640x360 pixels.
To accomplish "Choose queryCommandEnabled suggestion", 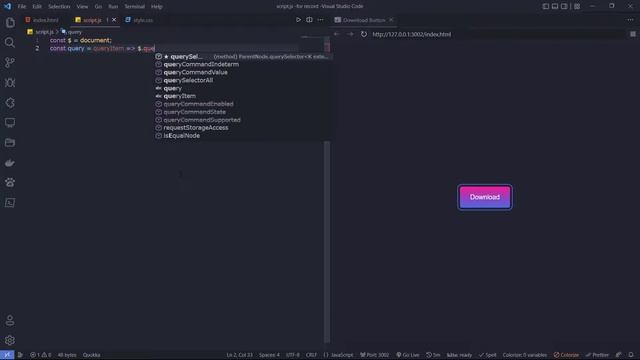I will (x=243, y=104).
